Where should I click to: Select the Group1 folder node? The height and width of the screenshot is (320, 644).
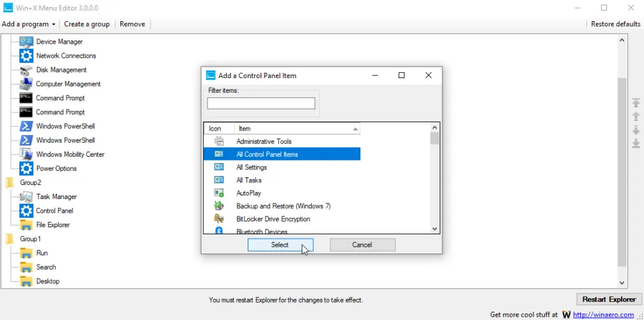(30, 239)
